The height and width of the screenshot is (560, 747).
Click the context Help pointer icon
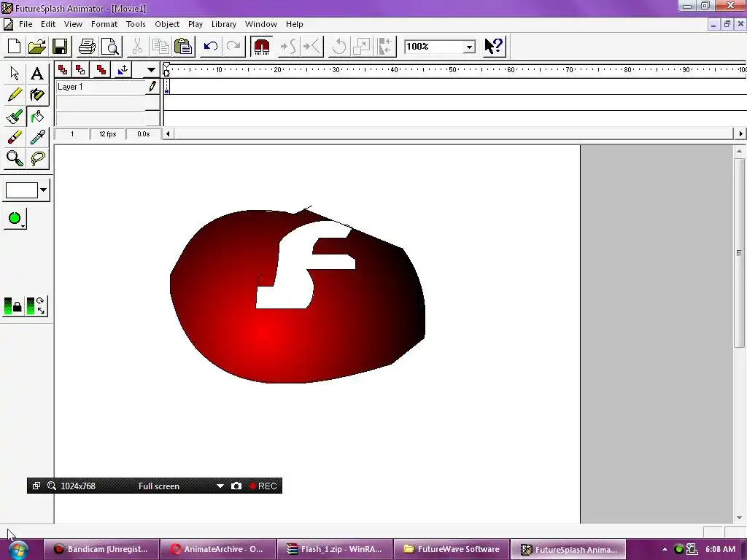coord(494,46)
